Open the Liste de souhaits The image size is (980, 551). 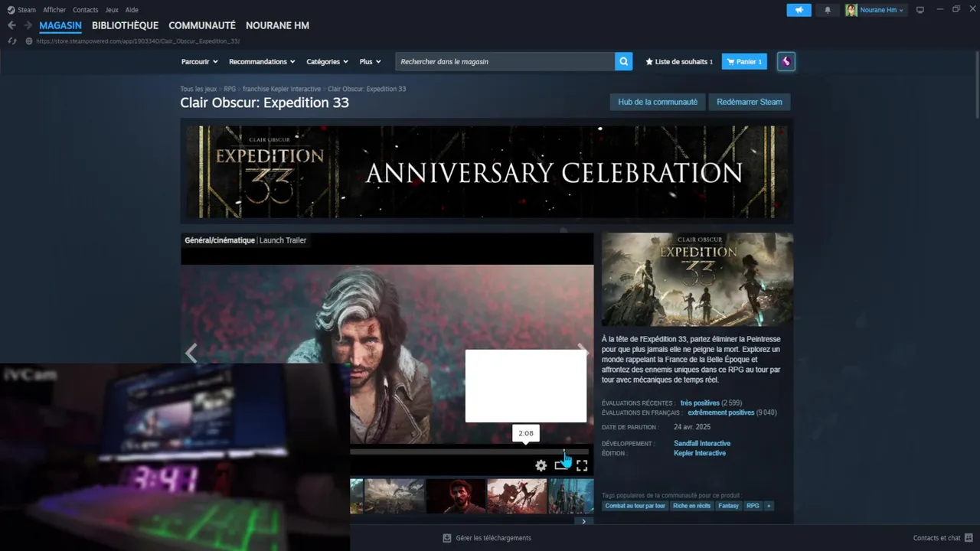point(679,61)
